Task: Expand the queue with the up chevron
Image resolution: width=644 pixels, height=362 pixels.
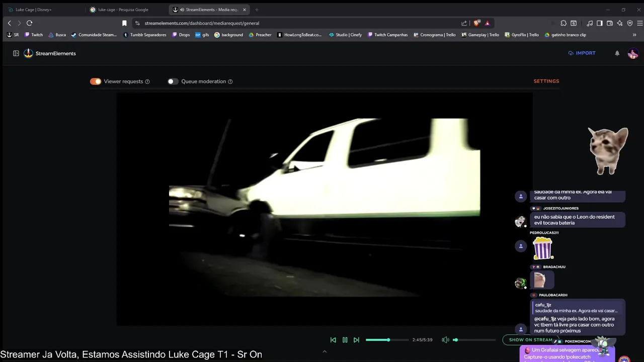Action: [x=325, y=351]
